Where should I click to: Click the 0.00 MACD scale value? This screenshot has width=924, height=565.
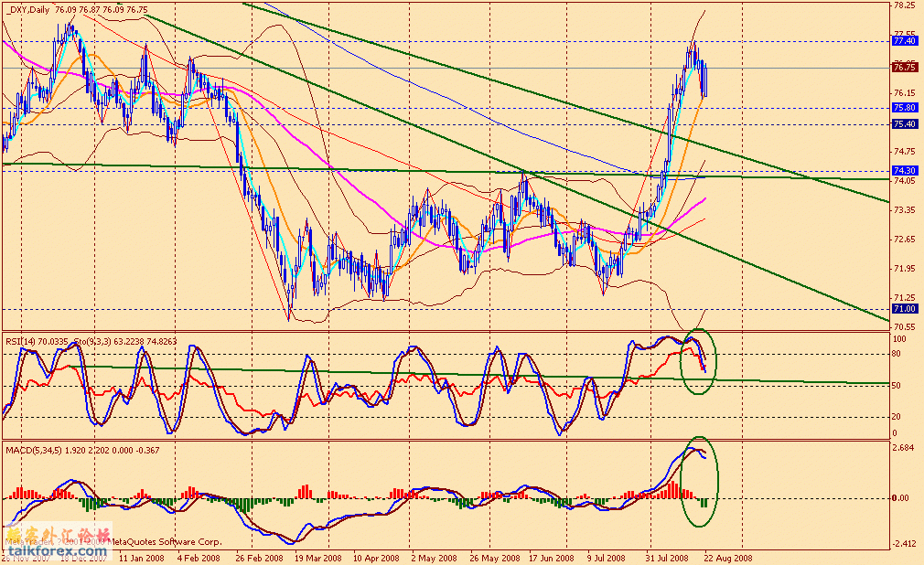[x=900, y=498]
